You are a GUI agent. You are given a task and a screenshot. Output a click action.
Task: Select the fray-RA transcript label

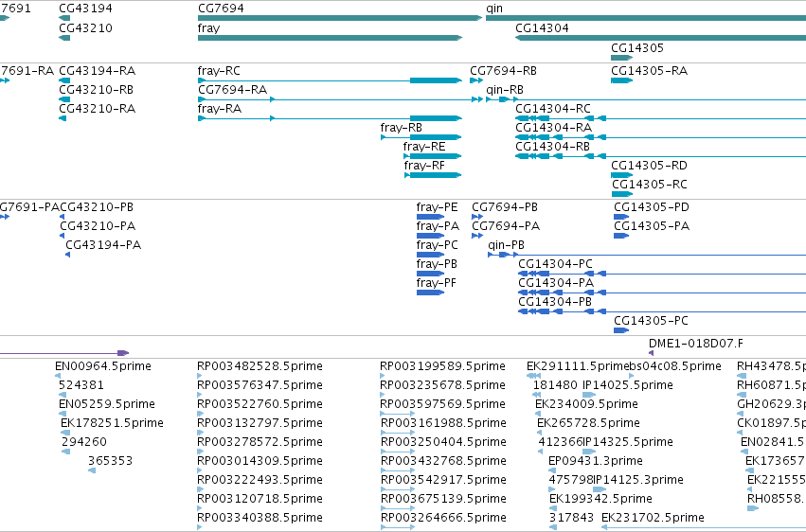point(220,109)
